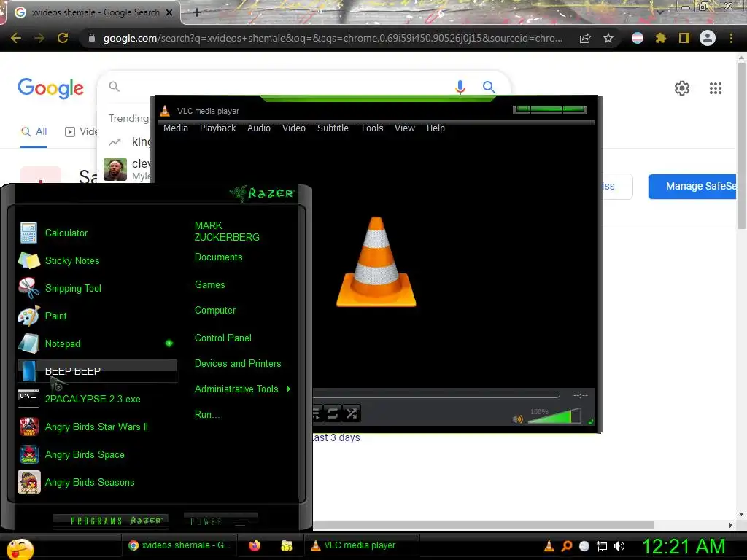The image size is (747, 560).
Task: Click the Power button in start menu
Action: (220, 521)
